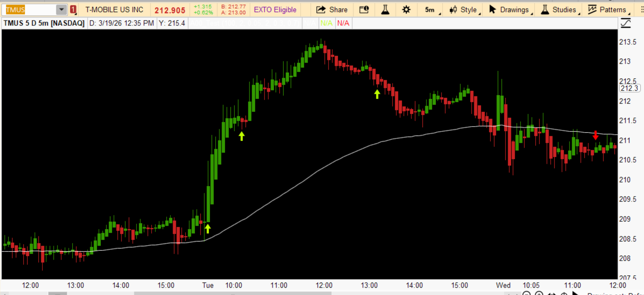Select the 212.3 price bubble on axis

[x=629, y=88]
